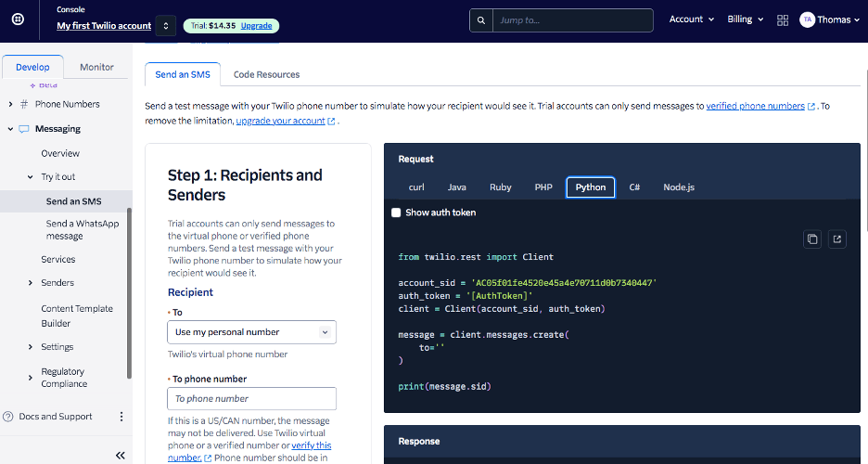Image resolution: width=868 pixels, height=464 pixels.
Task: Open the apps grid icon in header
Action: [x=783, y=19]
